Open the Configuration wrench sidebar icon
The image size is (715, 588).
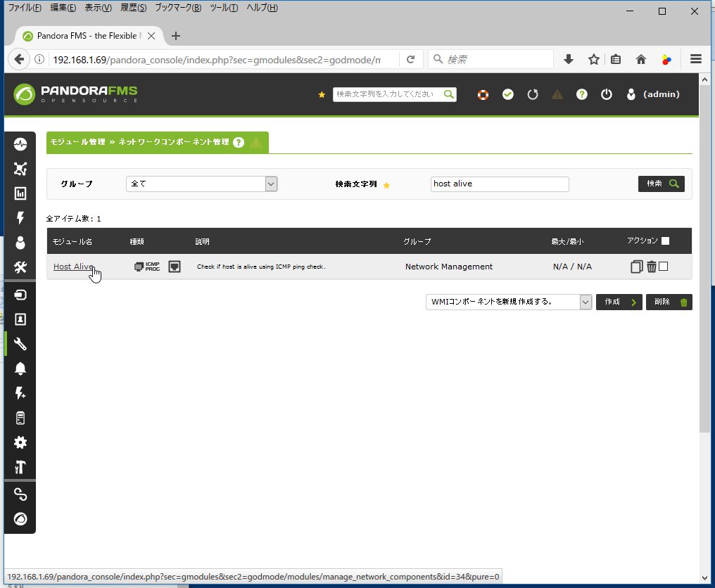20,344
